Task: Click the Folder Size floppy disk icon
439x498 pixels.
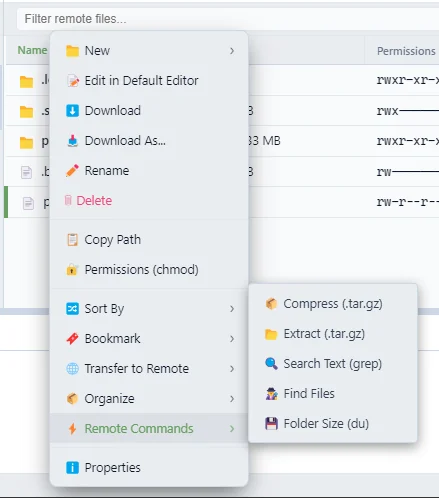Action: tap(271, 424)
